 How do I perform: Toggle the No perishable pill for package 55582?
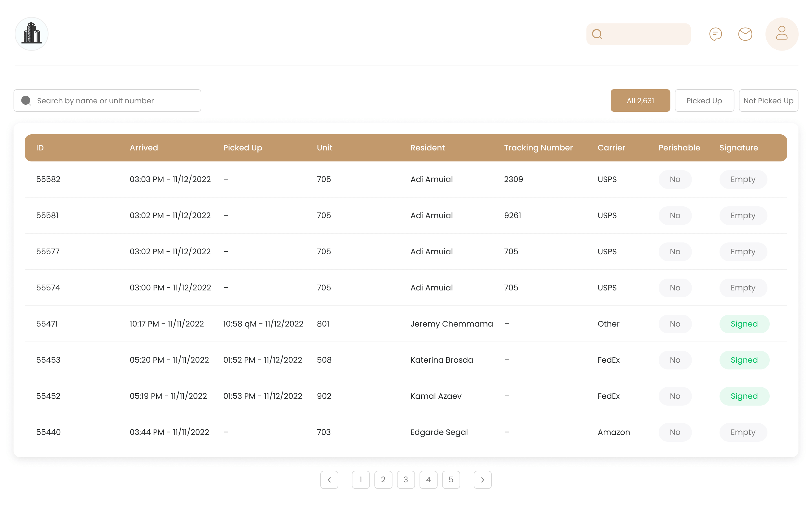pos(675,179)
